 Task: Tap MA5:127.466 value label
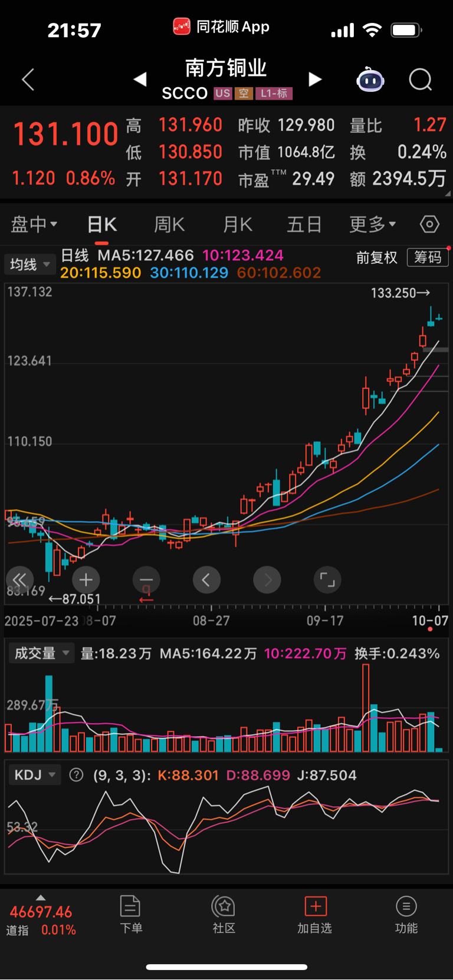tap(146, 255)
